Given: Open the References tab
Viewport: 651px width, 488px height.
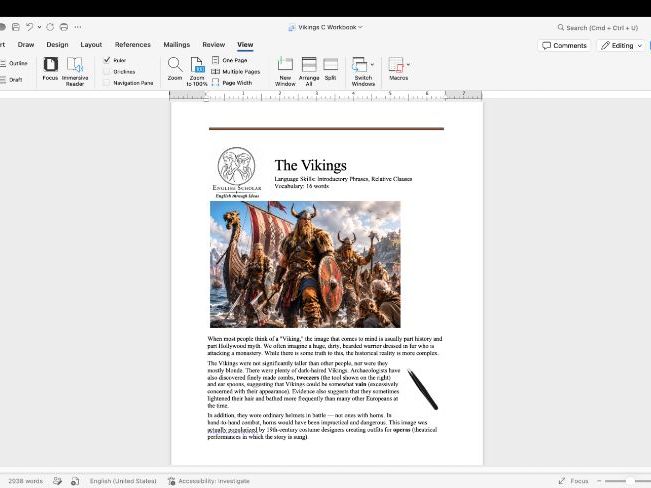Looking at the screenshot, I should click(x=133, y=44).
